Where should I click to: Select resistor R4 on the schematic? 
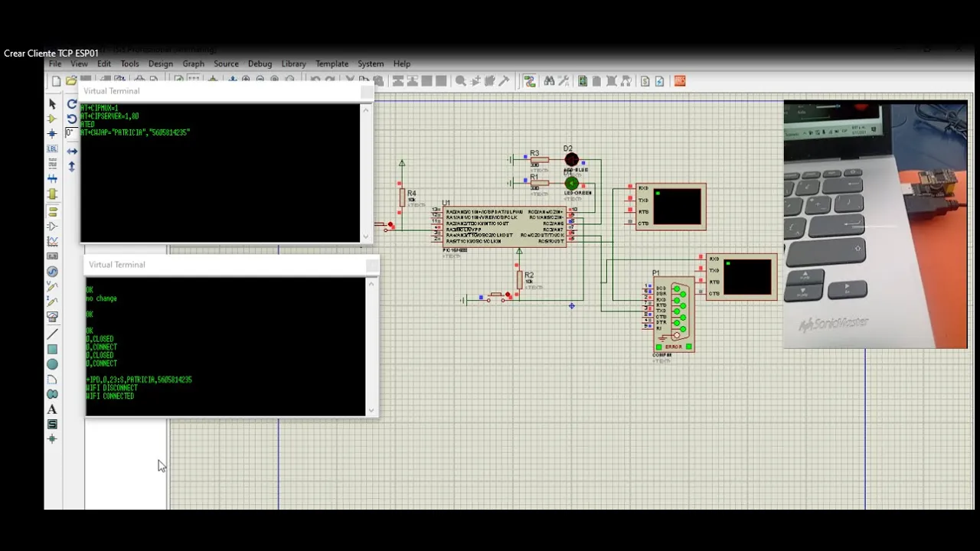click(402, 197)
